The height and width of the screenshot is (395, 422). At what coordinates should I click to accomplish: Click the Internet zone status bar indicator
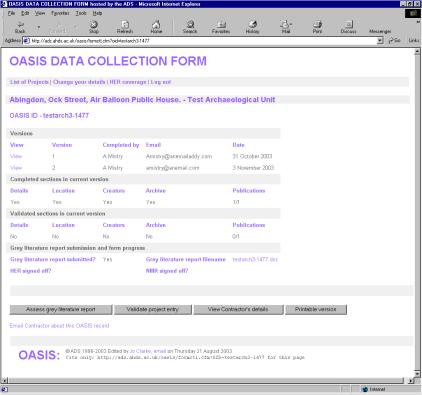(x=373, y=389)
